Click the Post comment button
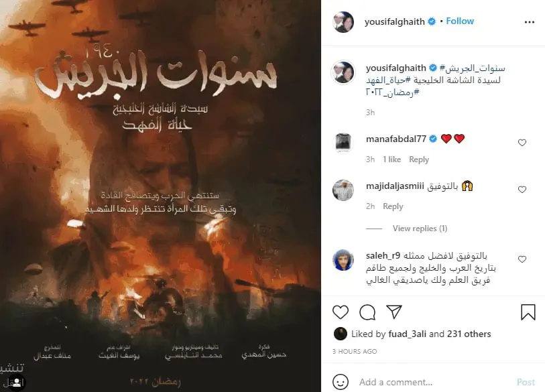Image resolution: width=545 pixels, height=392 pixels. click(x=526, y=382)
